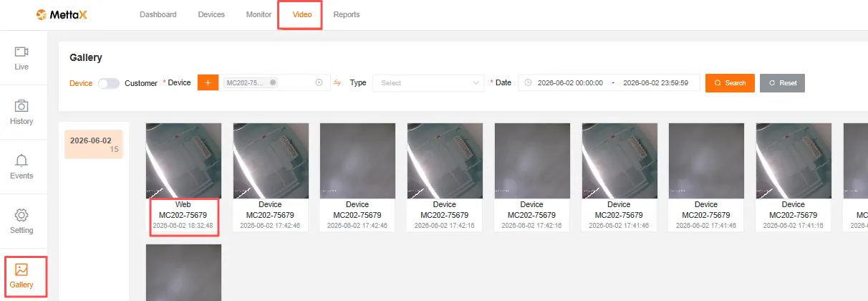Image resolution: width=868 pixels, height=301 pixels.
Task: Click the clock icon in Date field
Action: click(x=528, y=83)
